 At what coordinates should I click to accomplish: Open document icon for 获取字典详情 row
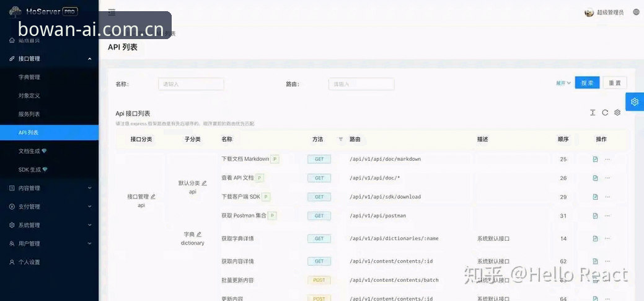coord(595,238)
